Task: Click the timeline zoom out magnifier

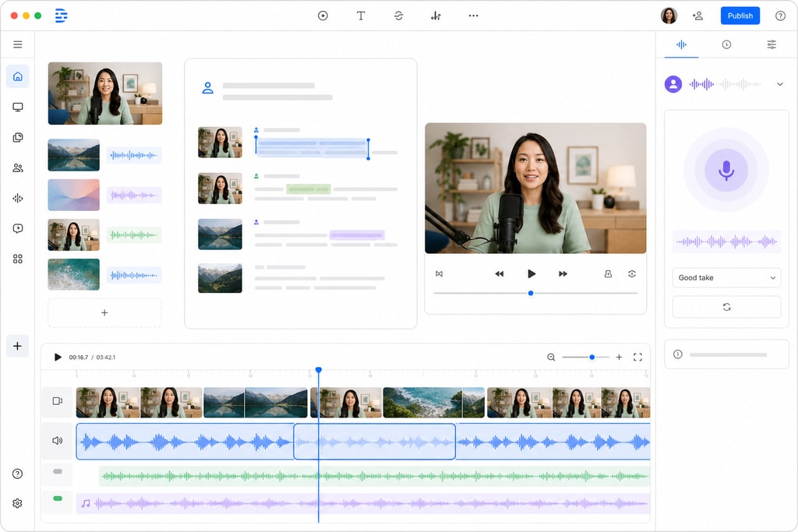Action: pos(551,357)
